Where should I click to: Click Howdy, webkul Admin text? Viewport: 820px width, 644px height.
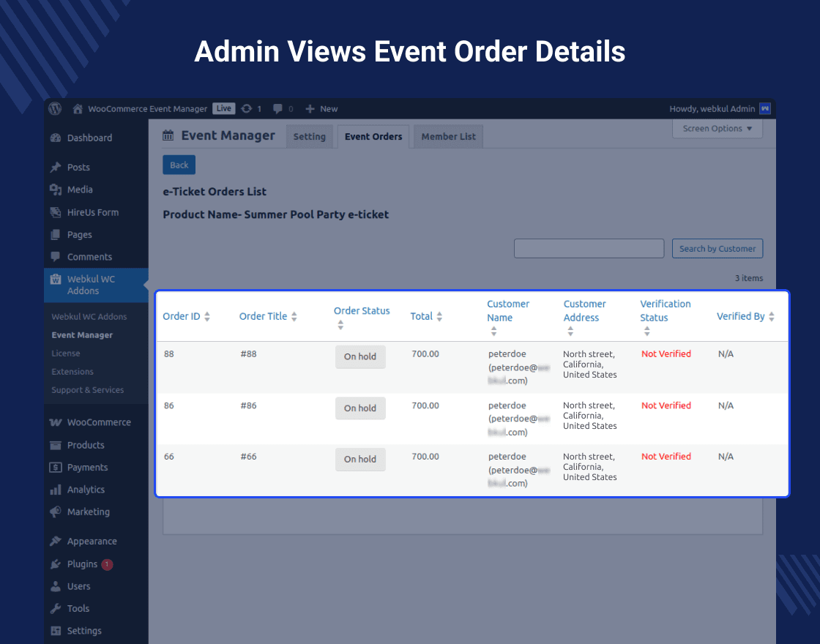pyautogui.click(x=712, y=109)
